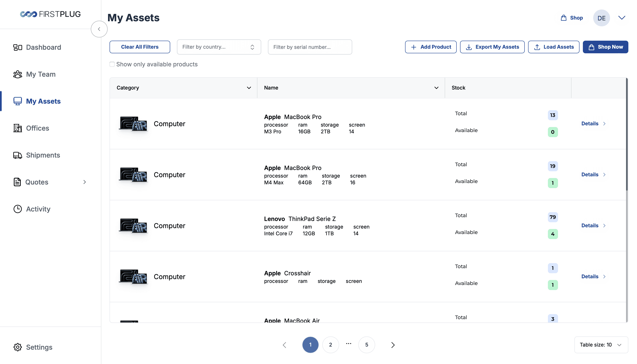The height and width of the screenshot is (364, 637).
Task: Expand the Quotes submenu arrow
Action: (84, 182)
